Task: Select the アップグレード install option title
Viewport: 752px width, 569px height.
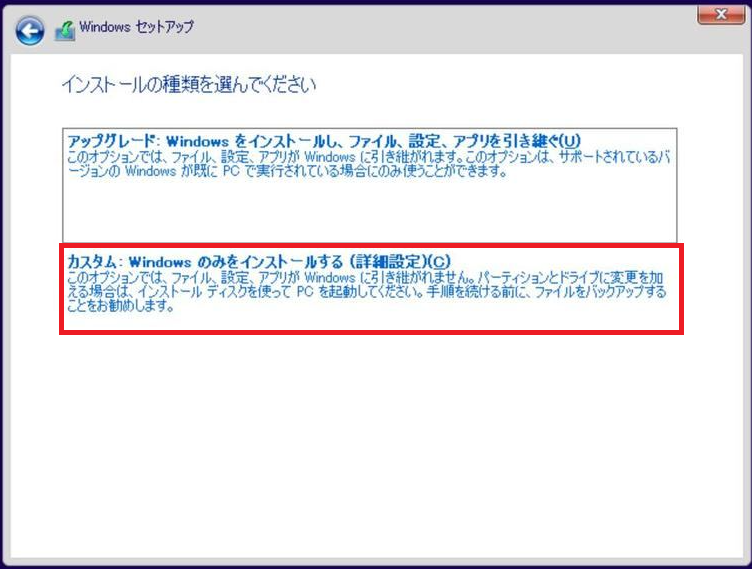Action: (322, 140)
